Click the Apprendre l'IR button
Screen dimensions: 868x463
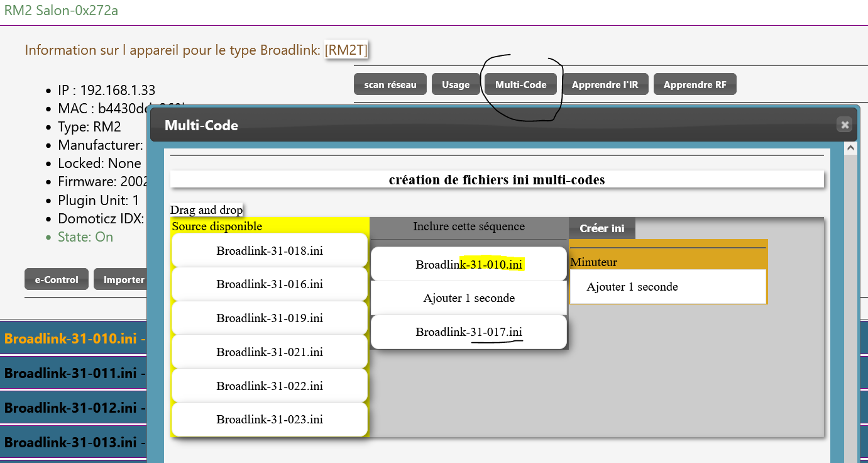(x=605, y=84)
